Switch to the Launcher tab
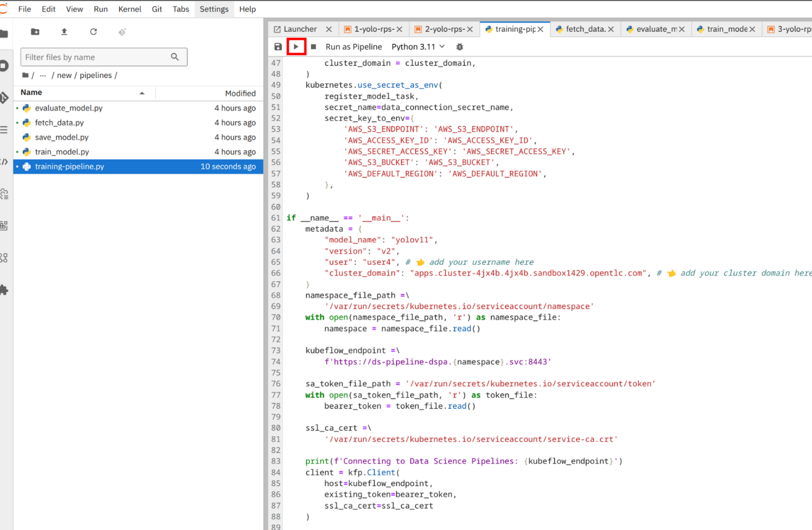The height and width of the screenshot is (530, 812). 300,29
